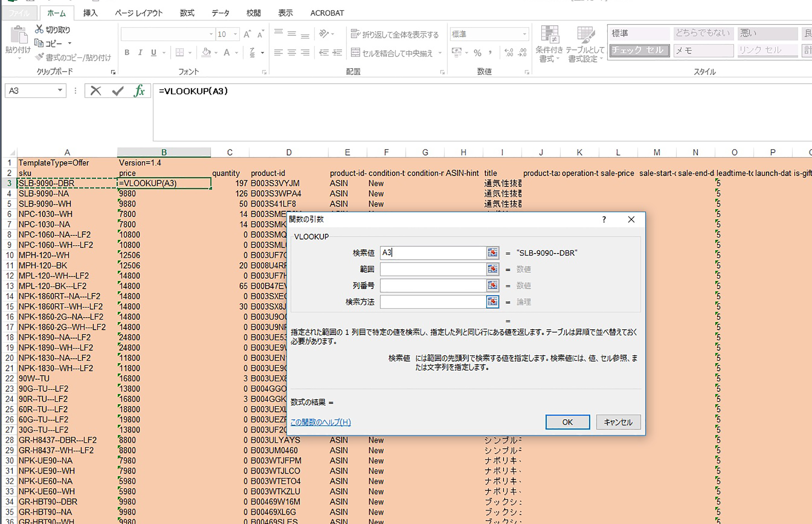Switch to the ページ レイアウト tab

pos(139,13)
